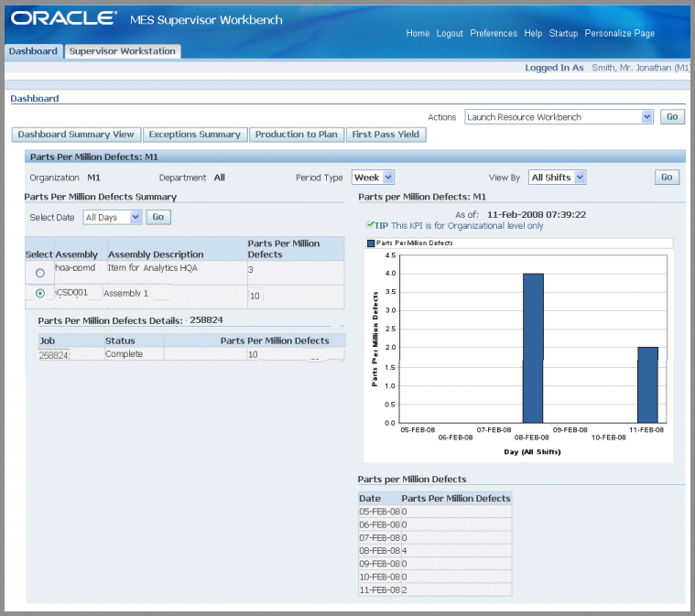Image resolution: width=695 pixels, height=616 pixels.
Task: Click the 09-FEB-08 date row in table
Action: click(435, 564)
